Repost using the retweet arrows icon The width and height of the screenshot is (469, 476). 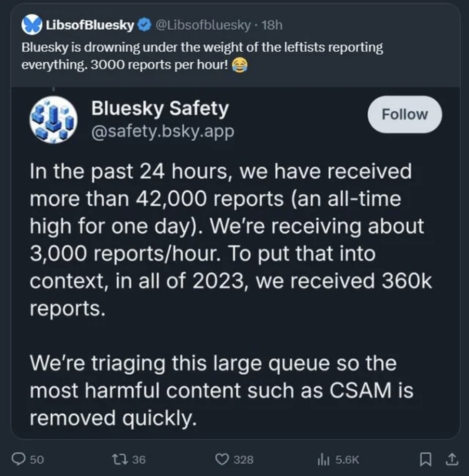[119, 459]
